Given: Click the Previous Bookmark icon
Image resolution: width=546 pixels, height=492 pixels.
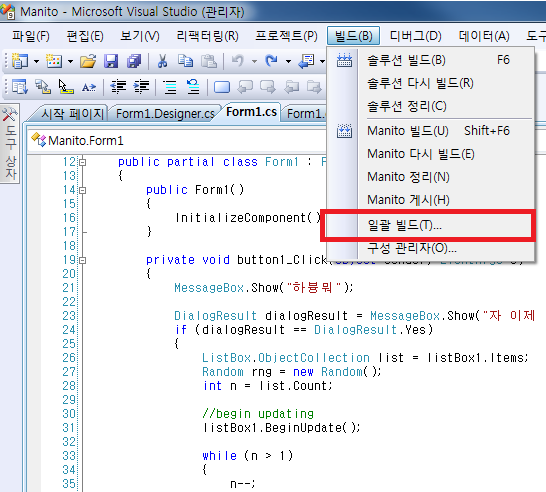Looking at the screenshot, I should coord(245,87).
